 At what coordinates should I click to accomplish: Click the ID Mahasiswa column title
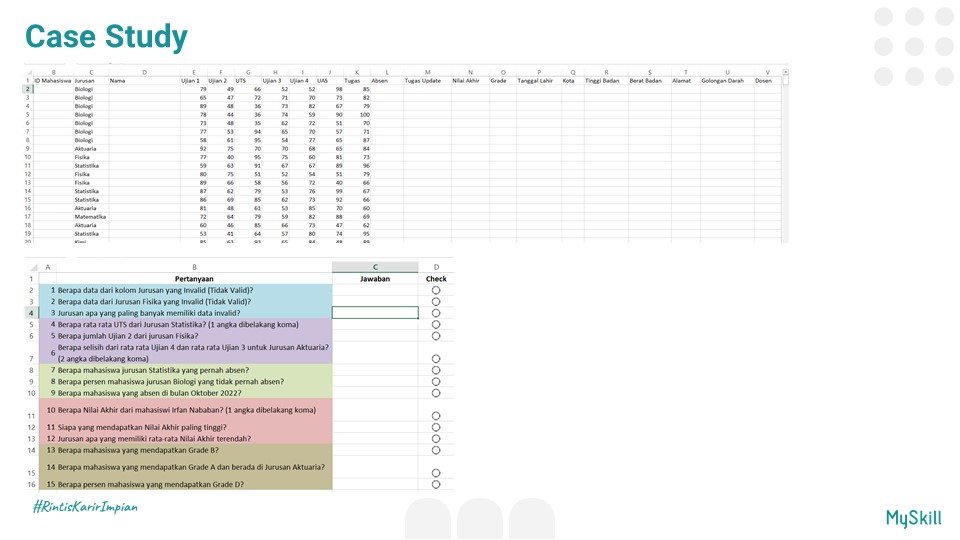click(53, 81)
